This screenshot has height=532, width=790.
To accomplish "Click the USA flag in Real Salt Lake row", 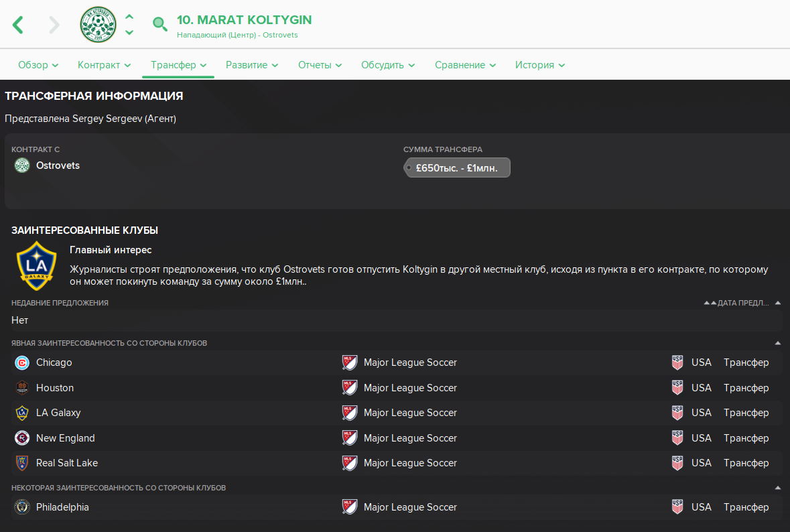I will pos(677,463).
